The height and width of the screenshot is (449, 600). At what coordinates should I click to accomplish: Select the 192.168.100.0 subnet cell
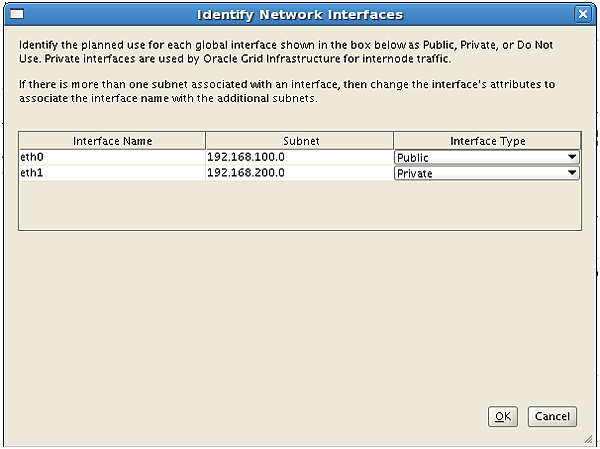click(300, 157)
